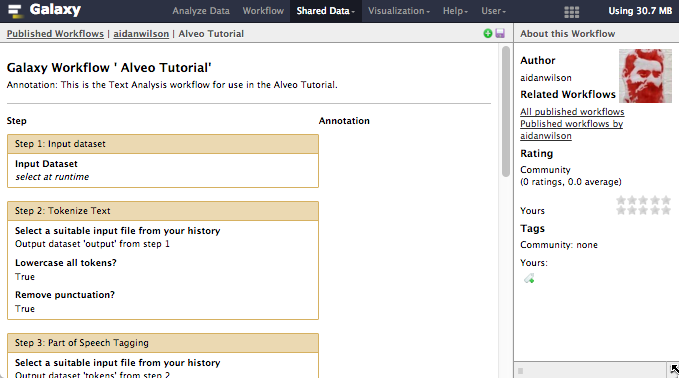Open Analyze Data tab

coord(201,11)
